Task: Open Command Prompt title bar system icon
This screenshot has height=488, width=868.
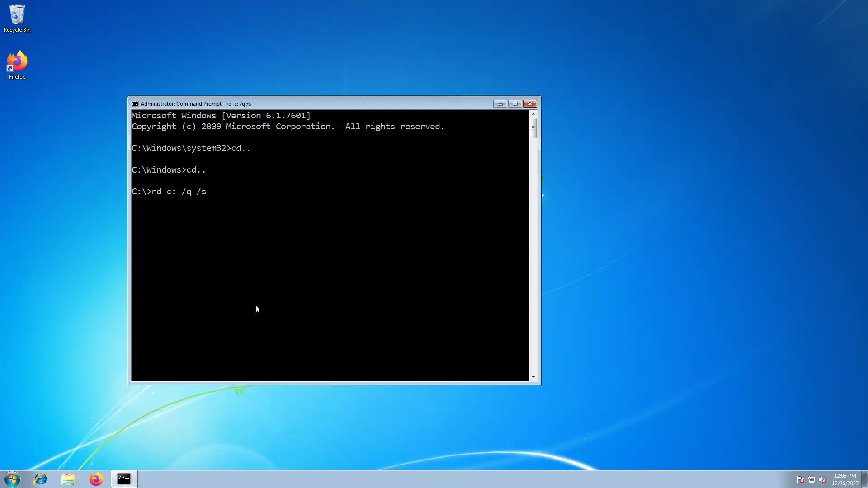Action: coord(135,104)
